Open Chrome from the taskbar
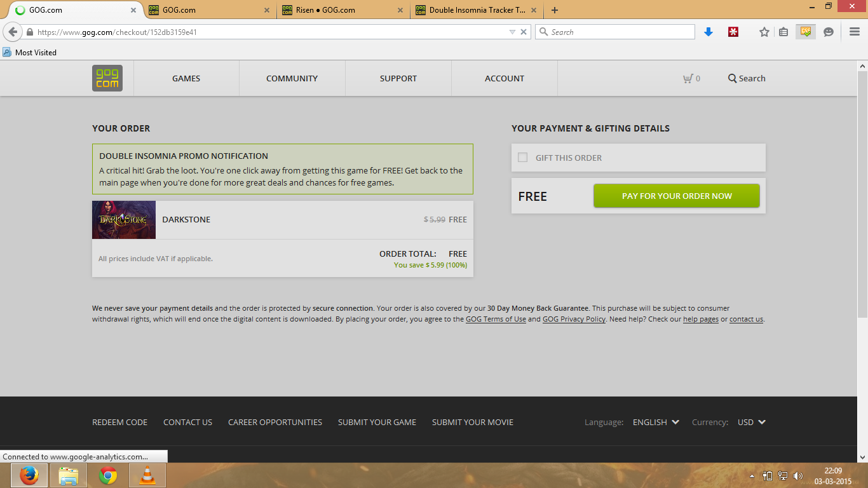 [x=108, y=475]
